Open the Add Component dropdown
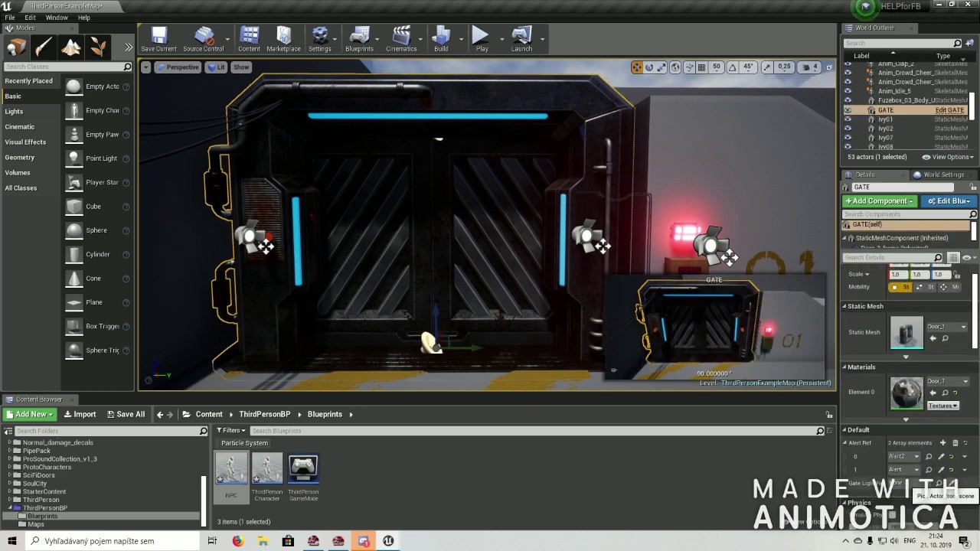Viewport: 980px width, 551px height. [880, 201]
